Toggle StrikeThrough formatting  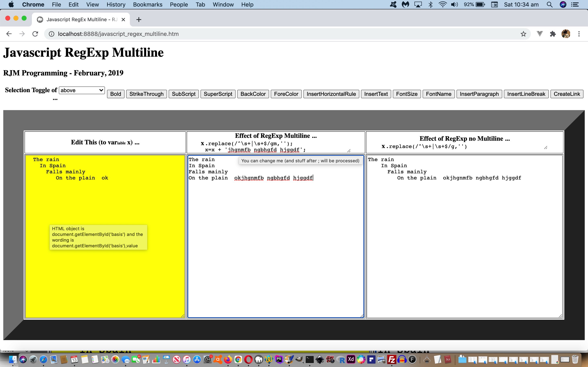tap(146, 94)
